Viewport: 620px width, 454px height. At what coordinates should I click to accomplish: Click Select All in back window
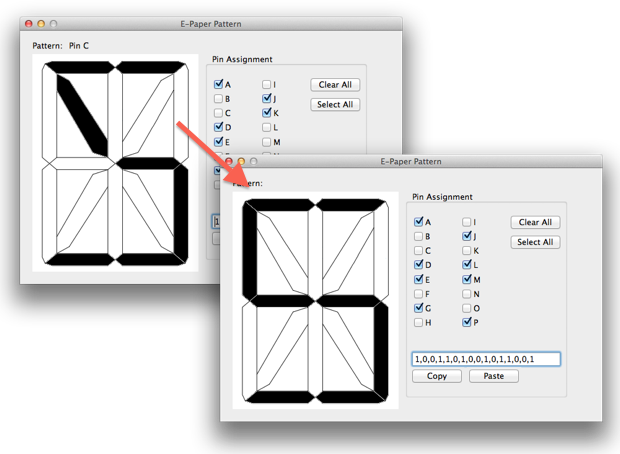pos(335,104)
